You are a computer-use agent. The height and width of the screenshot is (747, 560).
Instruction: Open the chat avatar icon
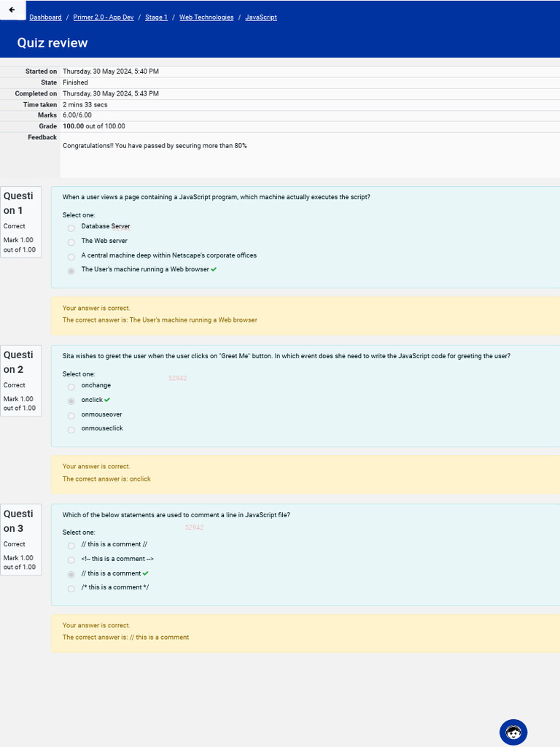513,732
